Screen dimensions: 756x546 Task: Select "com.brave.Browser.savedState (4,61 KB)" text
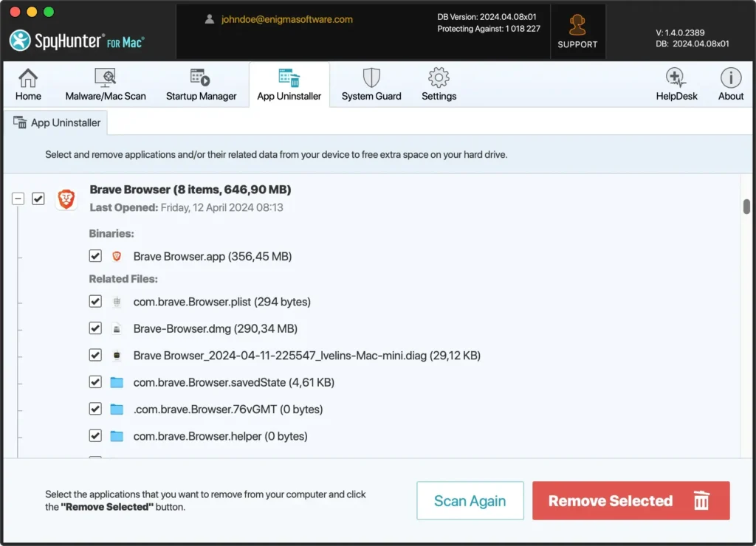pyautogui.click(x=234, y=383)
